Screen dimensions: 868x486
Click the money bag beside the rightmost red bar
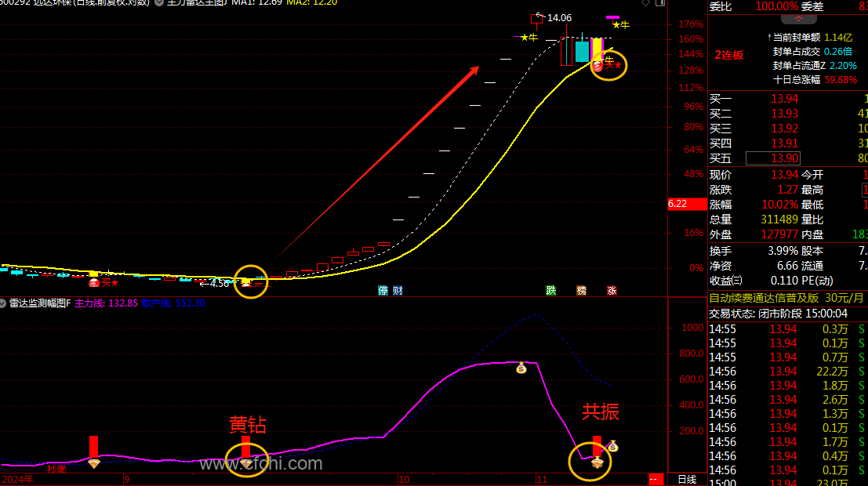point(612,445)
